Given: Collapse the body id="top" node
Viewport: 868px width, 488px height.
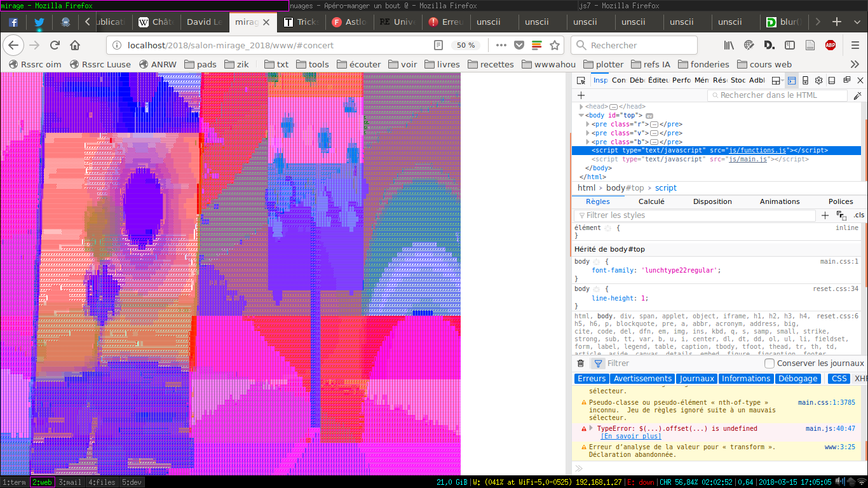Looking at the screenshot, I should coord(581,116).
